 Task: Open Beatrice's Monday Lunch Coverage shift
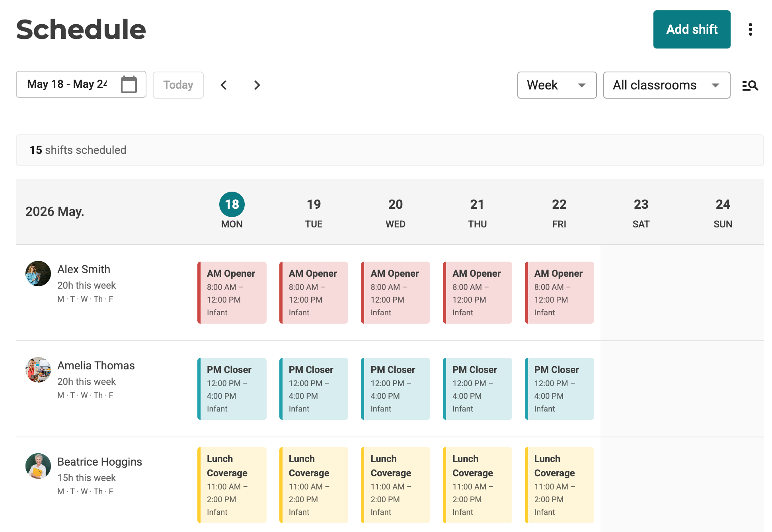pos(232,485)
